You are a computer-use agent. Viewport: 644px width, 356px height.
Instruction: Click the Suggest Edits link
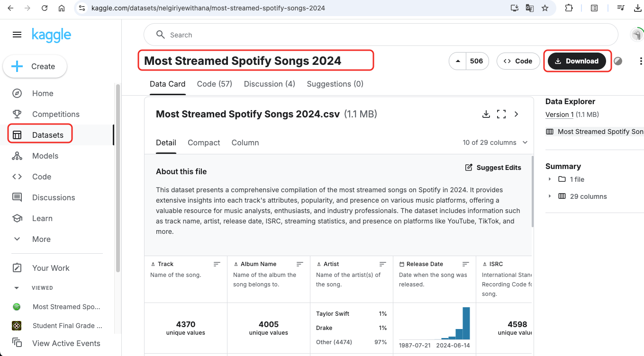click(x=493, y=168)
